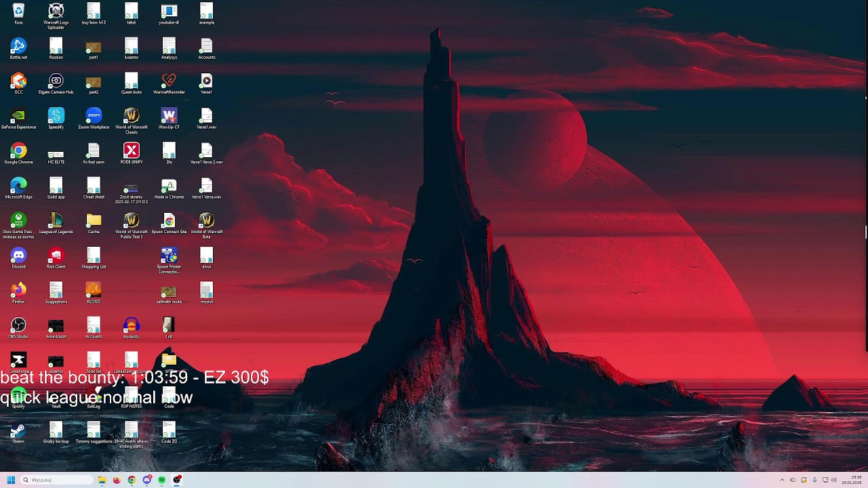
Task: Launch the Speedify shortcut
Action: click(56, 119)
